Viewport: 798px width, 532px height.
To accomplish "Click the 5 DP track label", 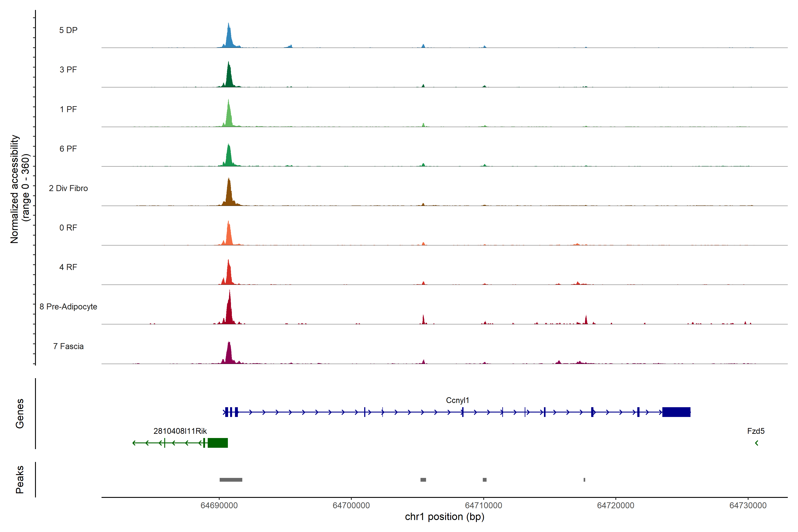I will click(68, 30).
